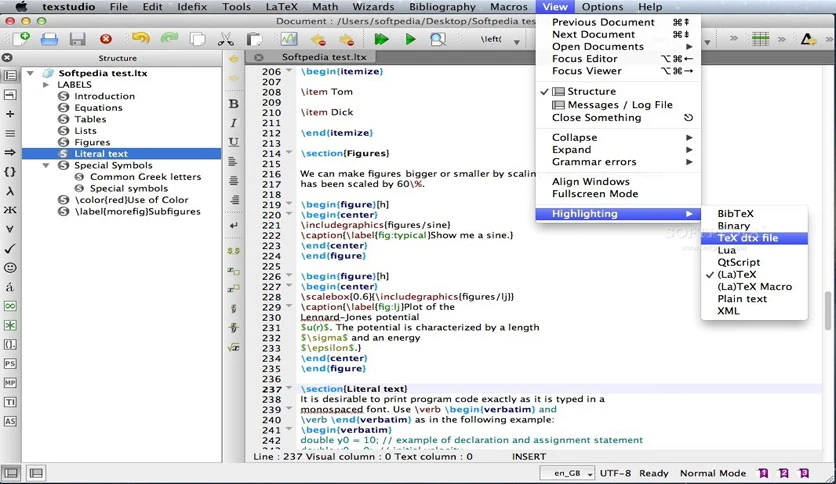Image resolution: width=836 pixels, height=484 pixels.
Task: Open the PS side panel icon
Action: coord(10,364)
